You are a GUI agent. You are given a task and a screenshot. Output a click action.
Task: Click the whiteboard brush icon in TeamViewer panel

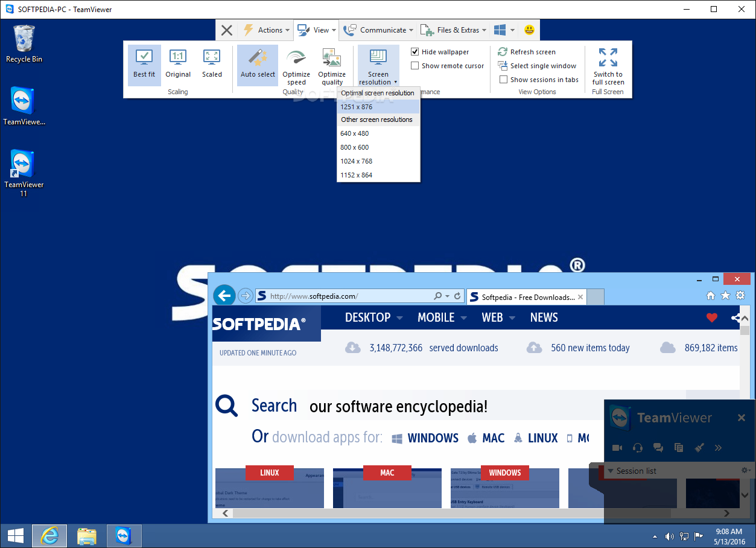699,448
